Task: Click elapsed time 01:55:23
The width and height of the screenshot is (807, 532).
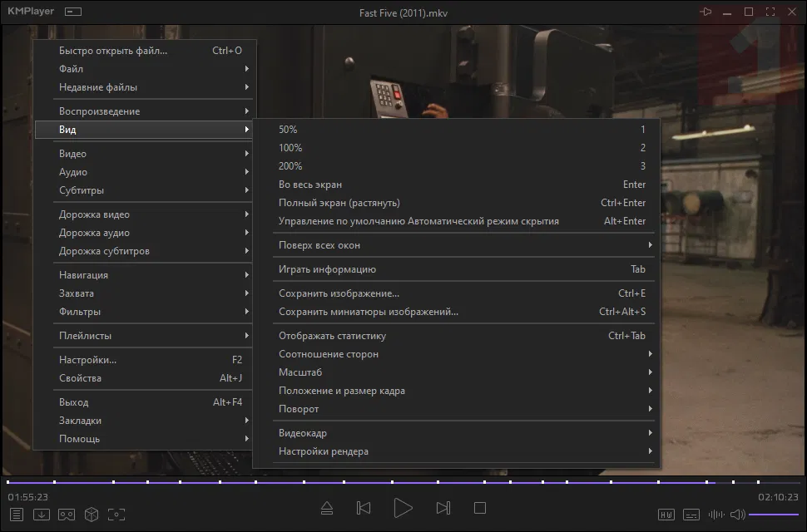Action: 27,497
